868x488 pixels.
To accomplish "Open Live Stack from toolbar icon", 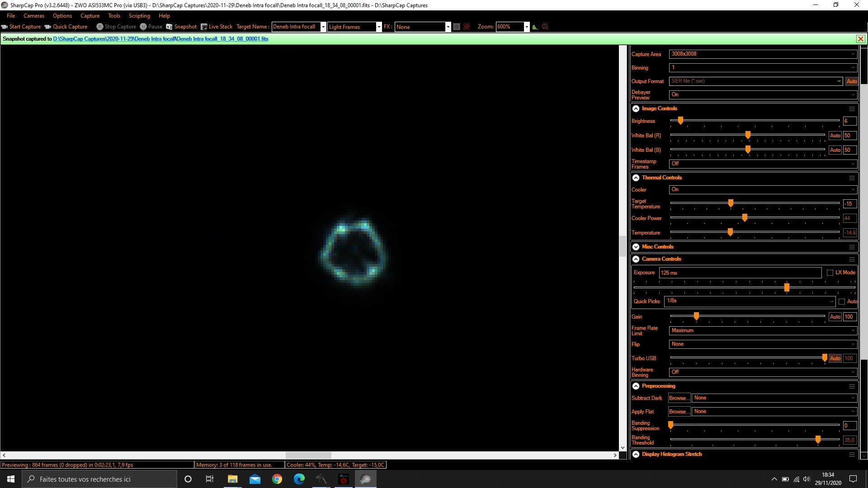I will (x=204, y=27).
